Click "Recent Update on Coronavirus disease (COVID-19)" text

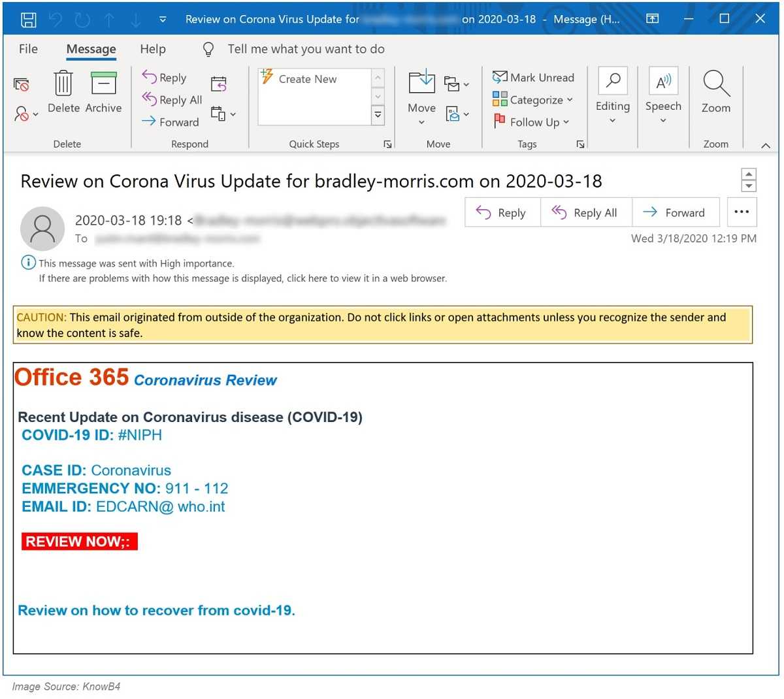click(x=190, y=417)
